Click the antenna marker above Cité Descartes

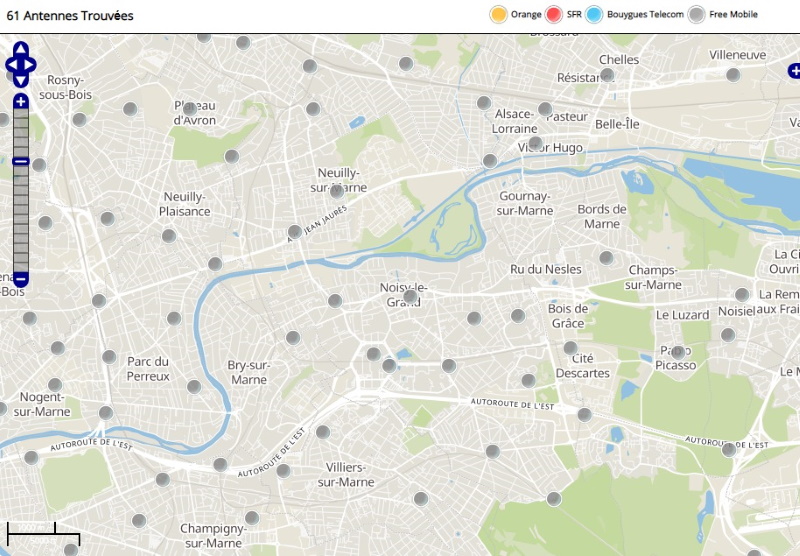[x=570, y=348]
